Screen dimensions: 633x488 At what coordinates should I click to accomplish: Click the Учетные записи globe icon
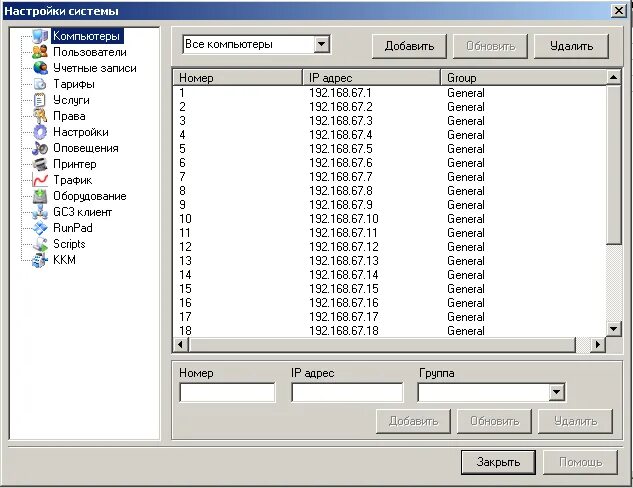click(x=40, y=68)
